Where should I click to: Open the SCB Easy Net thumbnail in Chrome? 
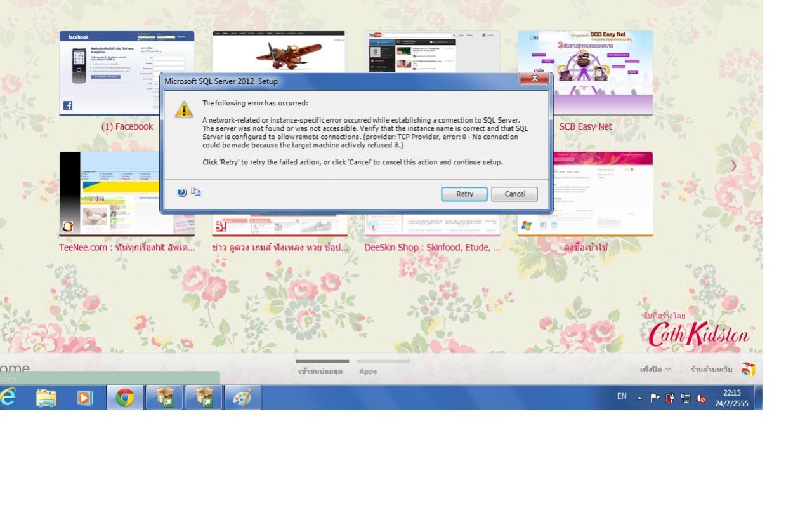(x=585, y=72)
